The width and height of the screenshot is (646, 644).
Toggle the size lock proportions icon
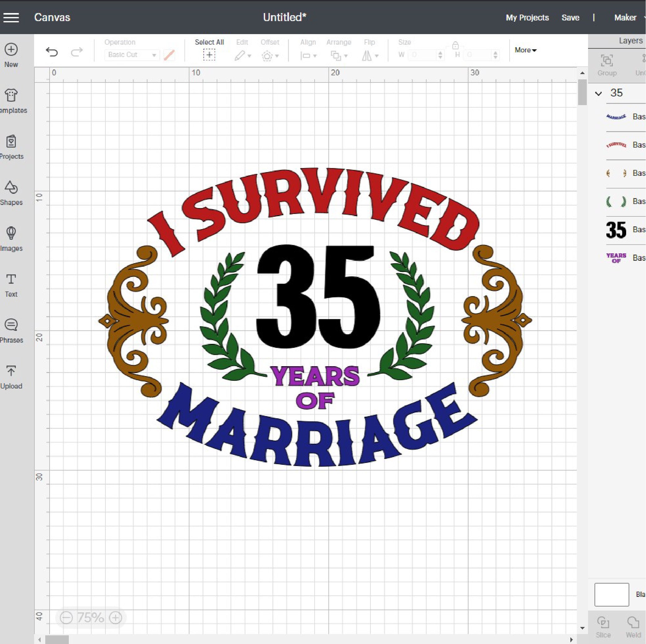(x=455, y=45)
